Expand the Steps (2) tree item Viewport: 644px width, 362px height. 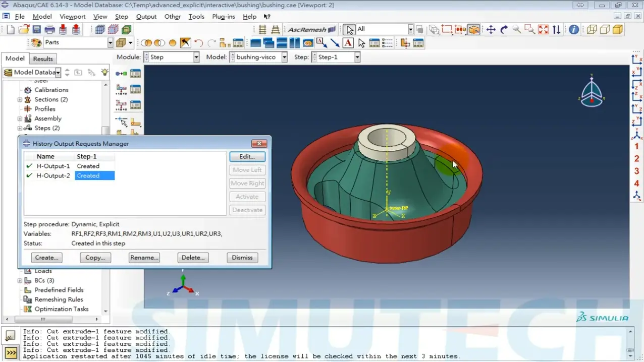click(20, 128)
